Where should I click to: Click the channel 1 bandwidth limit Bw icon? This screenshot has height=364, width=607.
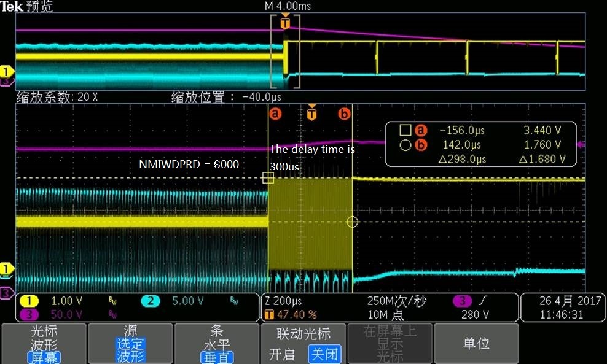coord(112,301)
